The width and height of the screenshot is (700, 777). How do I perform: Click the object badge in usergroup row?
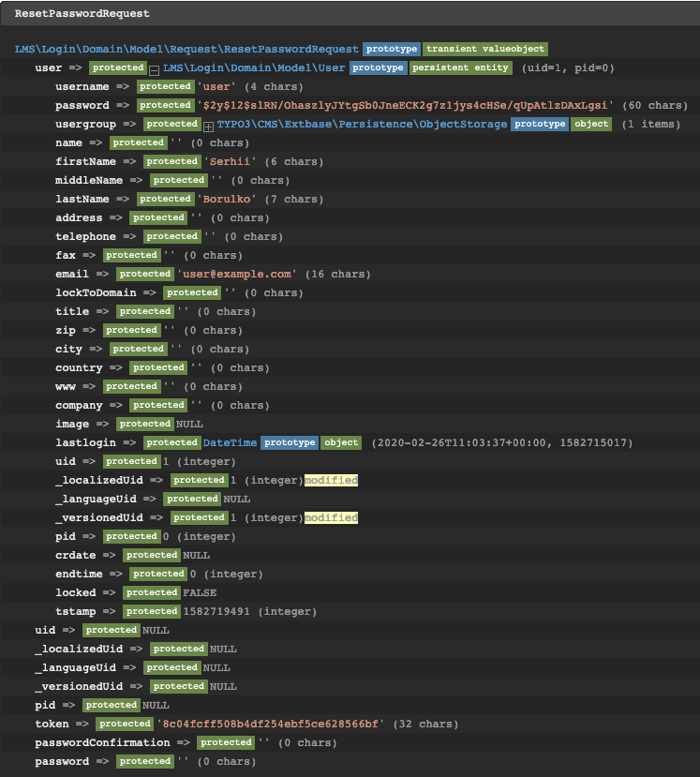tap(591, 124)
